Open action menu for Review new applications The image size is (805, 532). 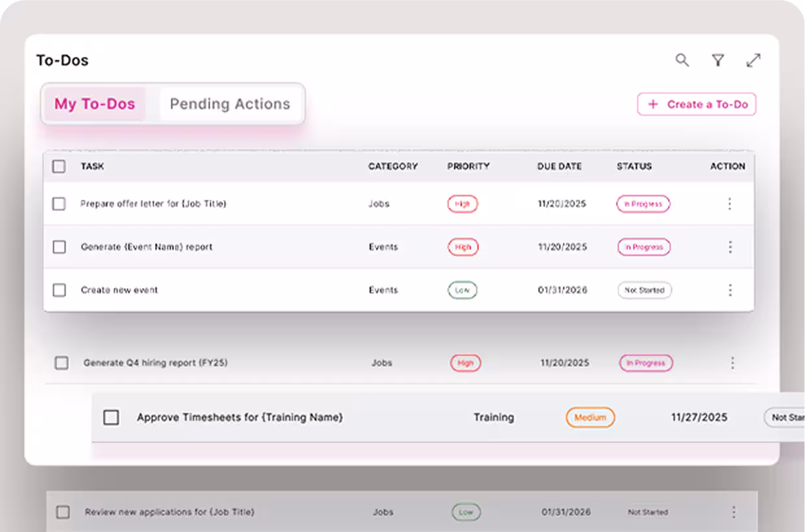point(734,512)
